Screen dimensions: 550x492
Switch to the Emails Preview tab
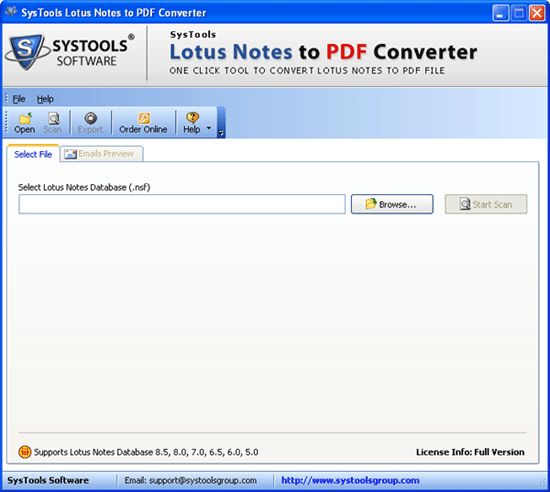point(101,154)
